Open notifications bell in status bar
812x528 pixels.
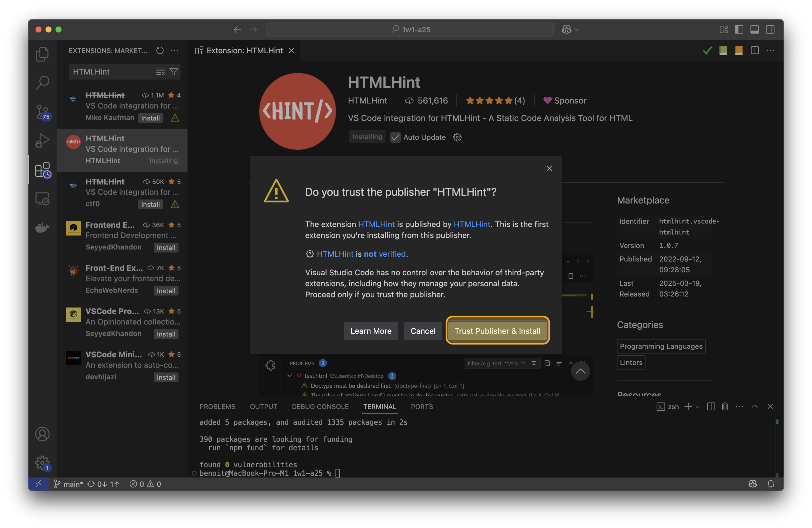click(771, 484)
